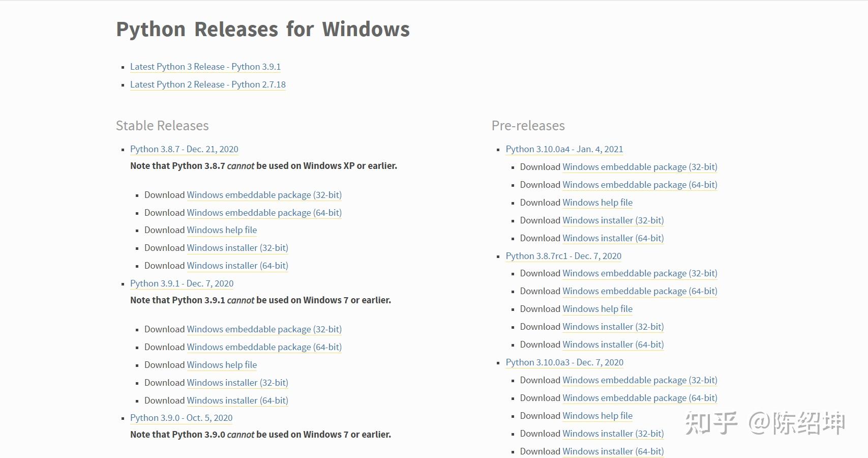Open Latest Python 3 Release - Python 3.9.1 link
This screenshot has height=458, width=868.
tap(205, 67)
